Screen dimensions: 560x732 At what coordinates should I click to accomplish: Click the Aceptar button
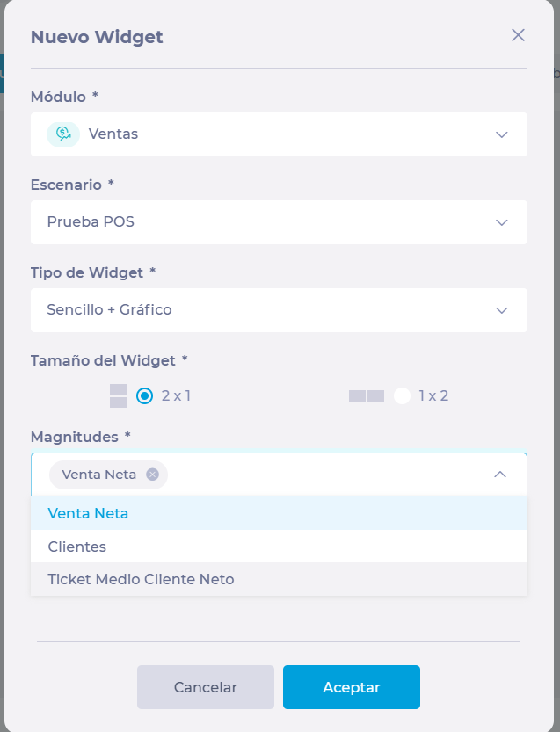click(x=352, y=687)
